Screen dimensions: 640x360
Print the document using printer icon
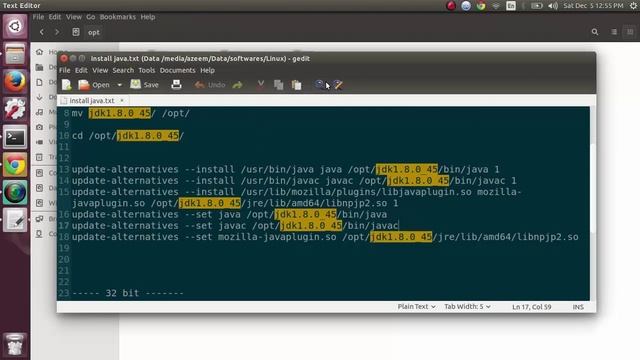(176, 85)
